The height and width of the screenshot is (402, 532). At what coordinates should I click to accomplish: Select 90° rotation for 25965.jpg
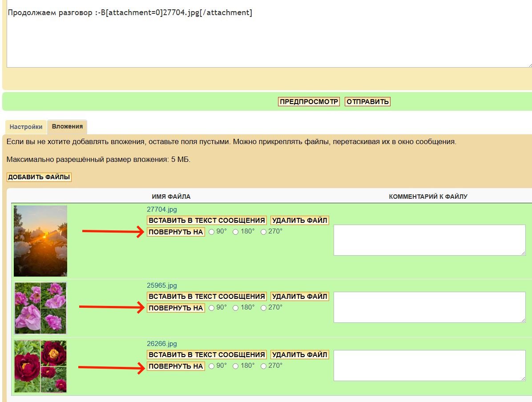pyautogui.click(x=211, y=308)
